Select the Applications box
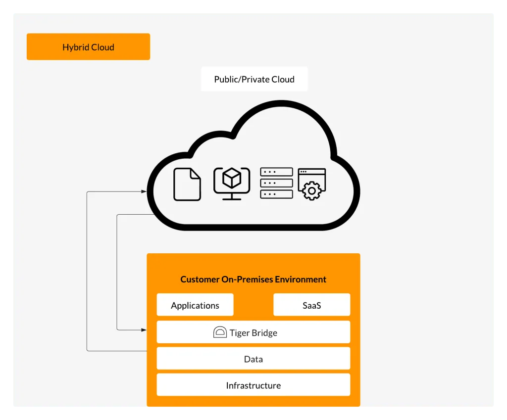Viewport: 507px width, 420px height. (195, 305)
